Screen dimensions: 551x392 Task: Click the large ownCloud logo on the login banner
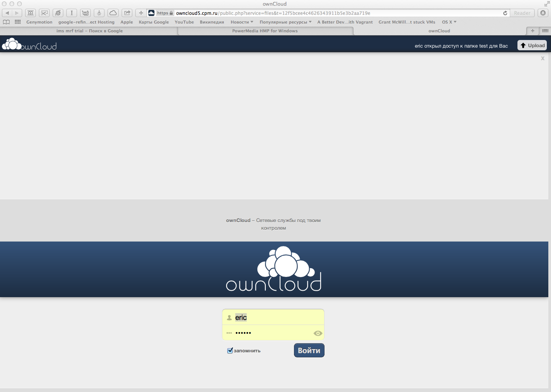274,269
